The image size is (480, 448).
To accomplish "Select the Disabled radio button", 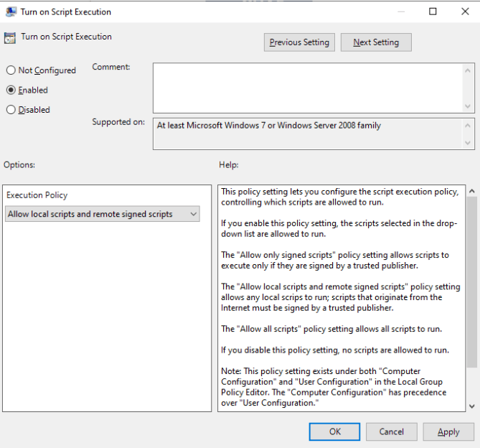I will coord(11,110).
